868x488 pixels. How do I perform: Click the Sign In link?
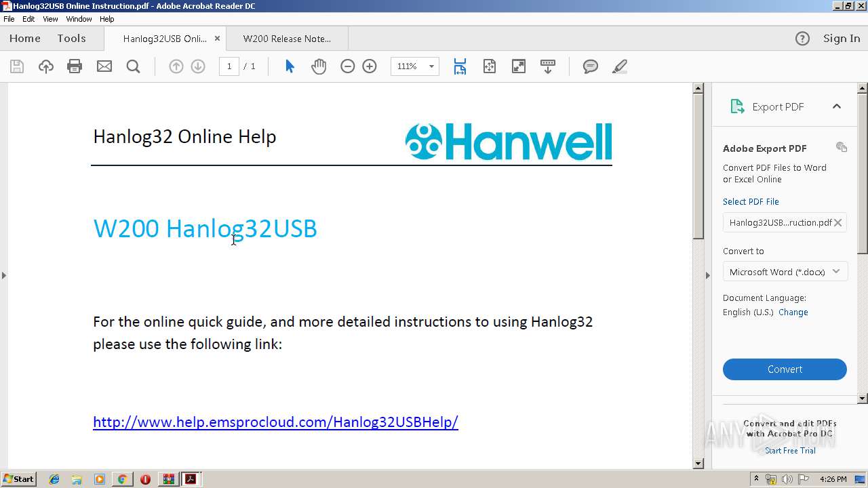click(x=842, y=39)
